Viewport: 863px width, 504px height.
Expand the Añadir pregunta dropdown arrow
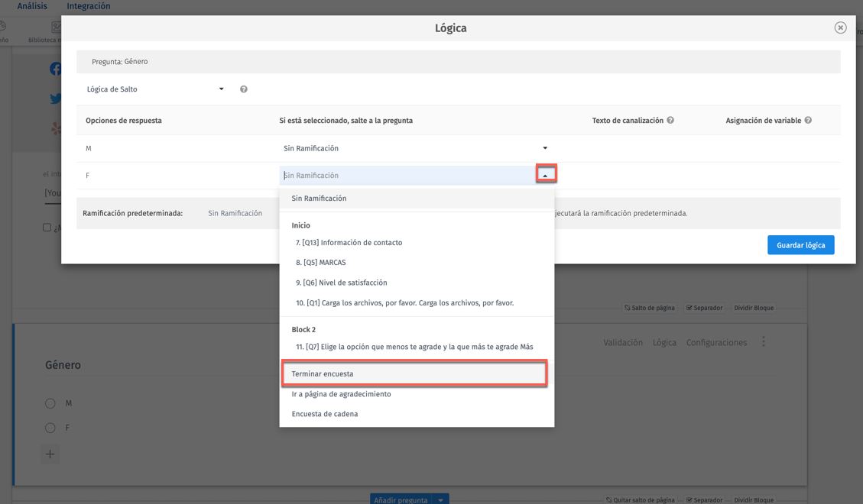[440, 499]
